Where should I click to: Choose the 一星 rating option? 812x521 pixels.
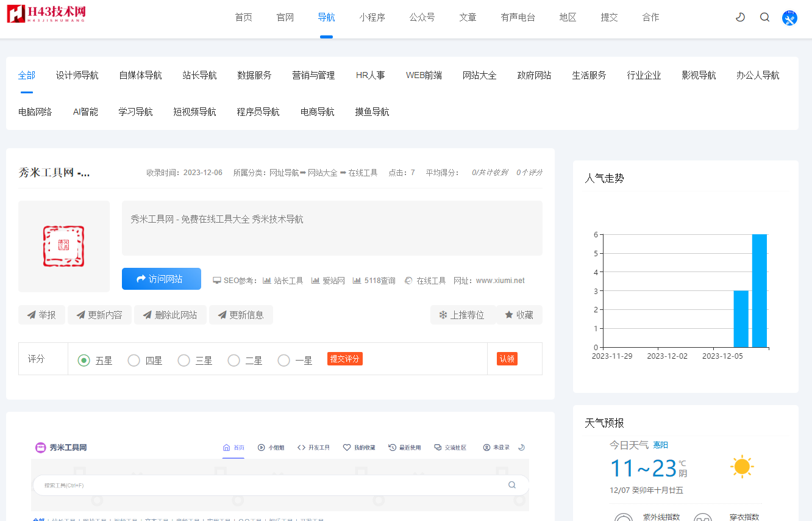pyautogui.click(x=283, y=361)
